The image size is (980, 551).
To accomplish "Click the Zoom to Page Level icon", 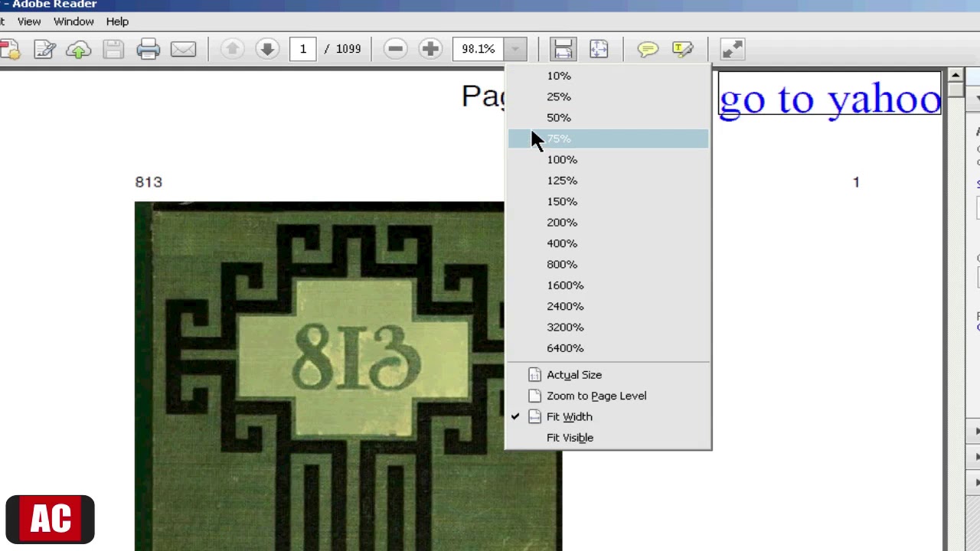I will coord(534,396).
